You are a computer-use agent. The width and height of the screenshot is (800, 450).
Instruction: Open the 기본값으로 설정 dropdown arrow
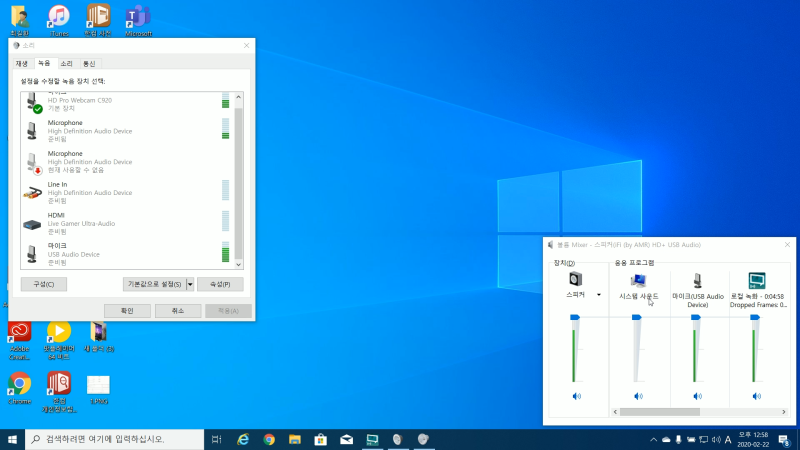pos(190,284)
